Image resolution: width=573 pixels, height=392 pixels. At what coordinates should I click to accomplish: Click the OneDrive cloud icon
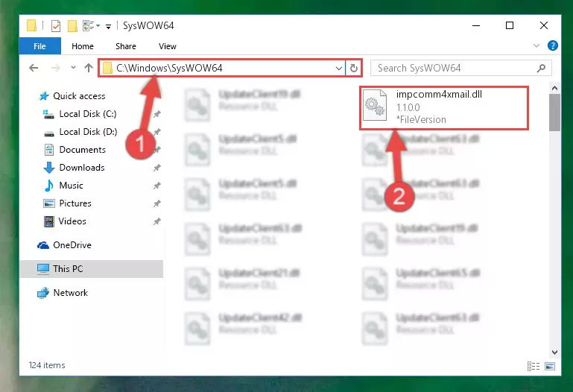tap(43, 245)
